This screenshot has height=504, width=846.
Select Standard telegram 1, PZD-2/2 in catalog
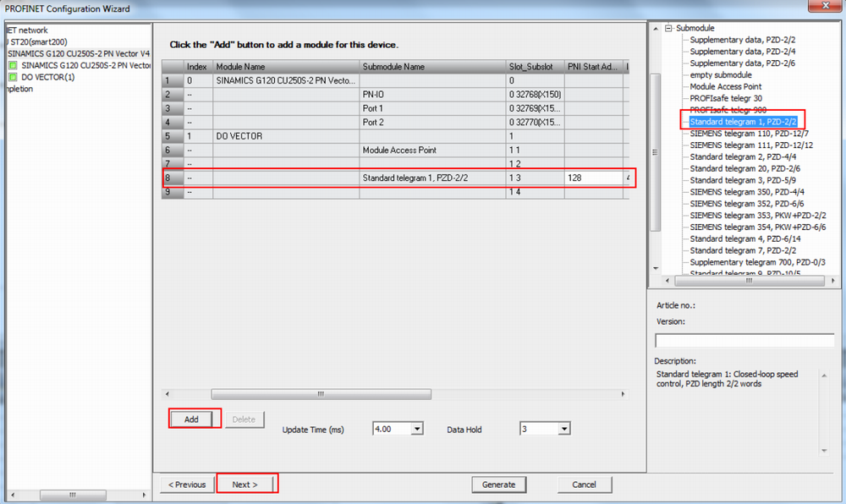(x=744, y=122)
